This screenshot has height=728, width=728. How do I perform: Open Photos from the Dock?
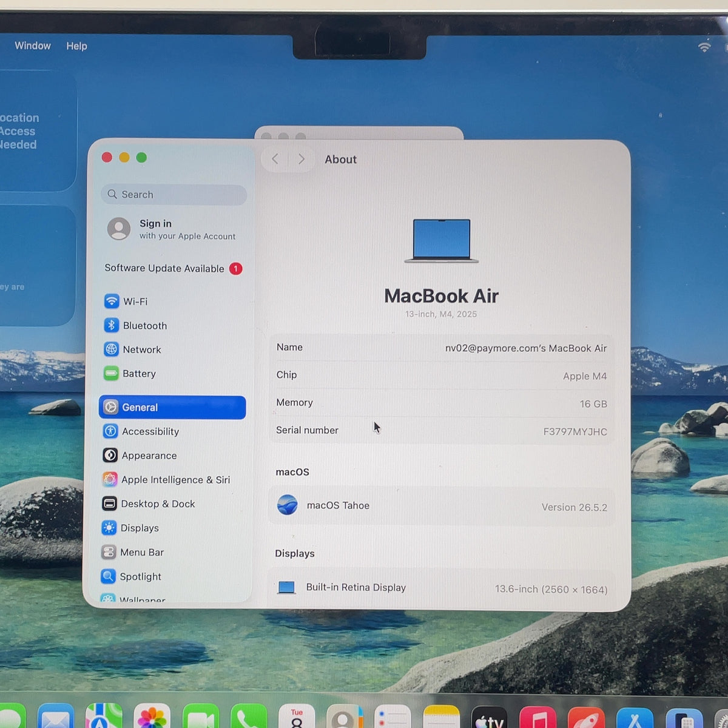pos(152,717)
